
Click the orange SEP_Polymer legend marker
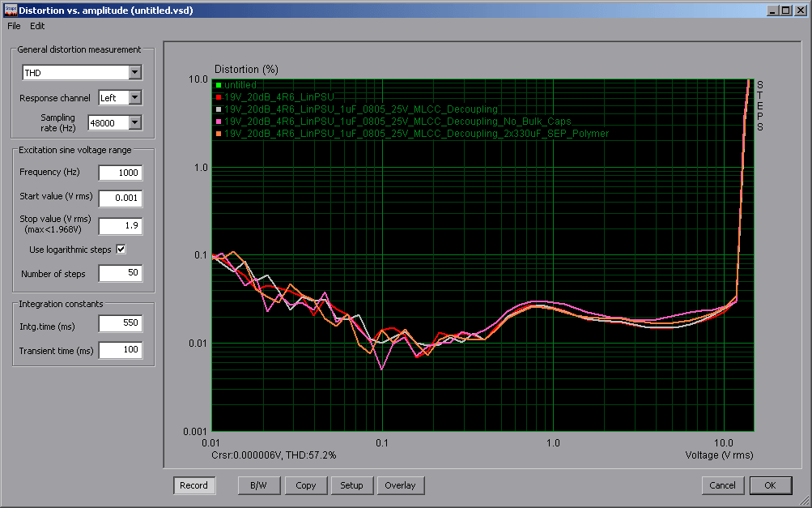coord(219,134)
